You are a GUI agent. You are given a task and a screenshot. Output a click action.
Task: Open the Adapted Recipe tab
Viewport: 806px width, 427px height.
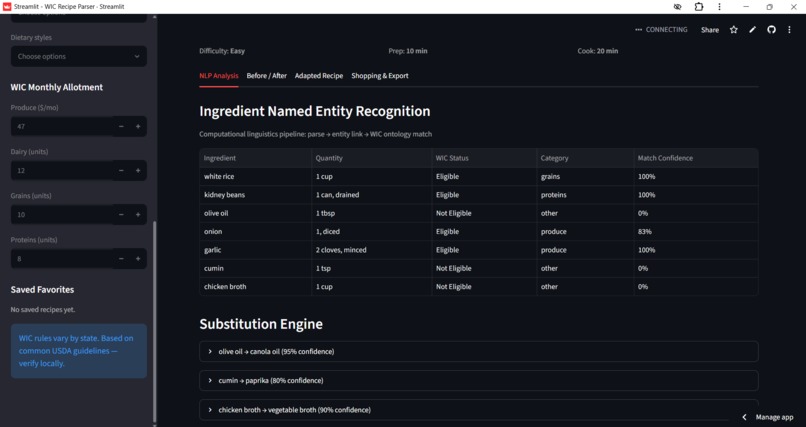319,76
